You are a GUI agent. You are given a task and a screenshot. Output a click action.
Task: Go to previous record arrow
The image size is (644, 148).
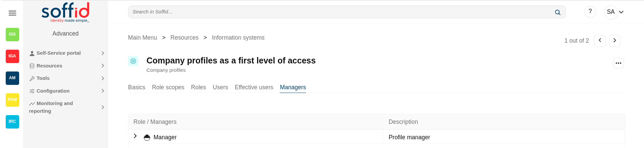click(600, 41)
